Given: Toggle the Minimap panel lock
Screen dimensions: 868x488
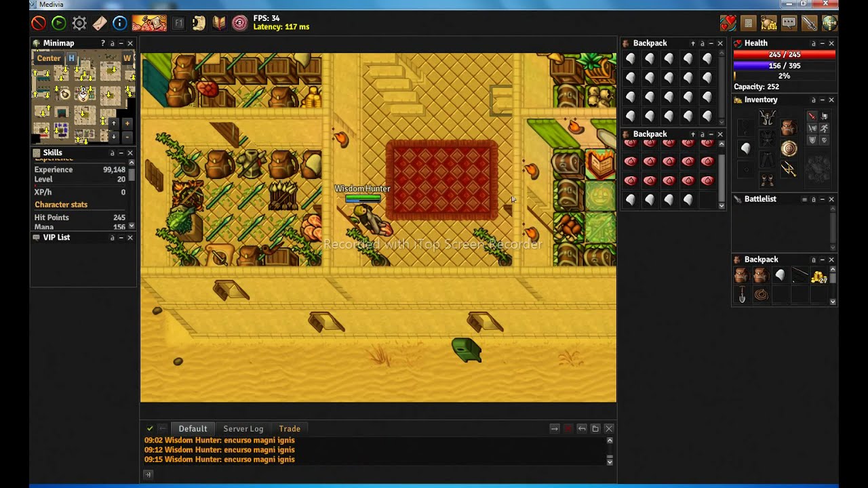Looking at the screenshot, I should point(112,43).
